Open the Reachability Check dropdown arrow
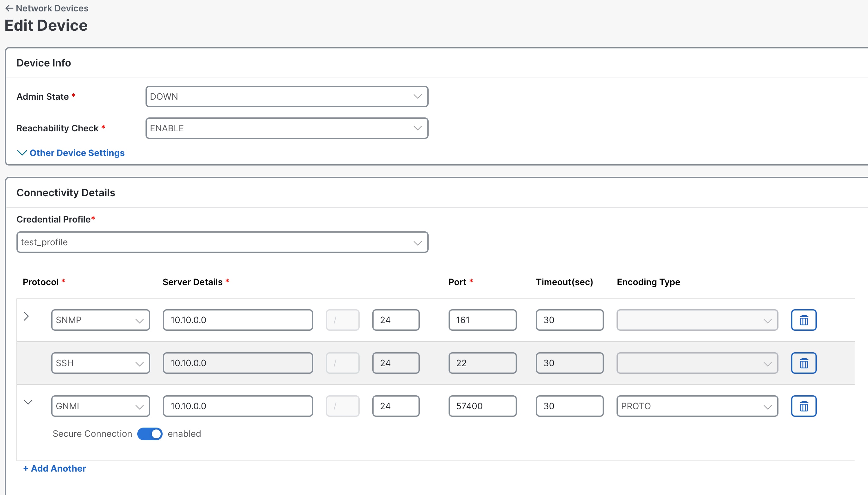The width and height of the screenshot is (868, 495). [417, 128]
